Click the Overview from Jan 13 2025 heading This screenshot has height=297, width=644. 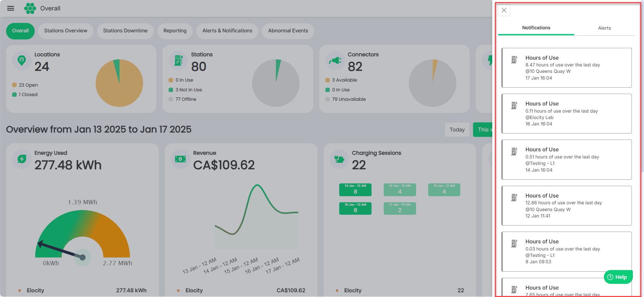coord(99,129)
